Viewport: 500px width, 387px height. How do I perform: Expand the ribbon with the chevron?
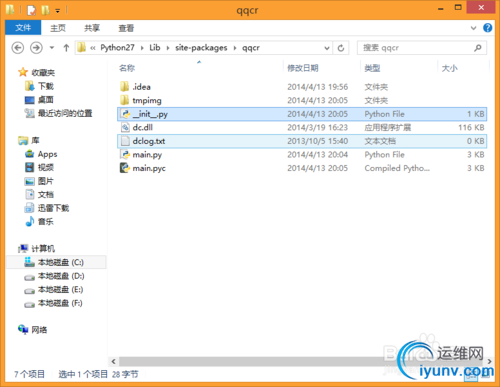pos(473,28)
